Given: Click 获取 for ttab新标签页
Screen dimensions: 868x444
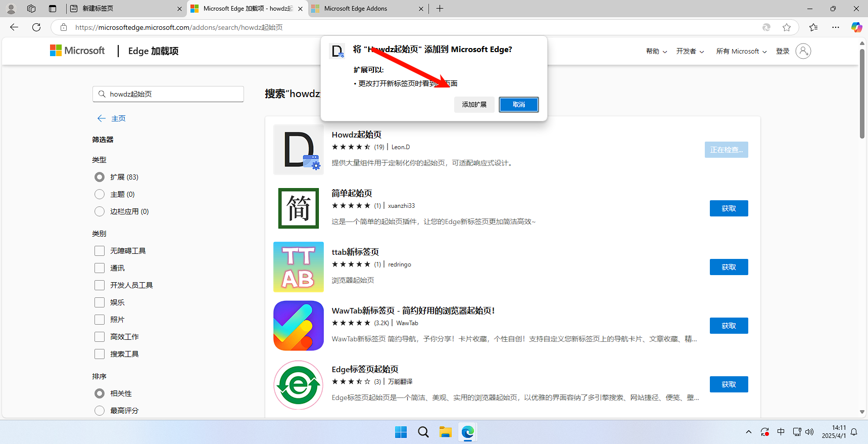Looking at the screenshot, I should [729, 267].
